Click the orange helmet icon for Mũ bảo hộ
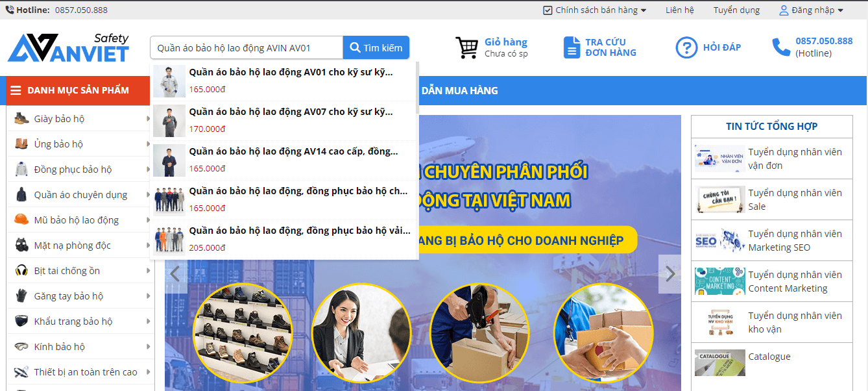 (21, 220)
